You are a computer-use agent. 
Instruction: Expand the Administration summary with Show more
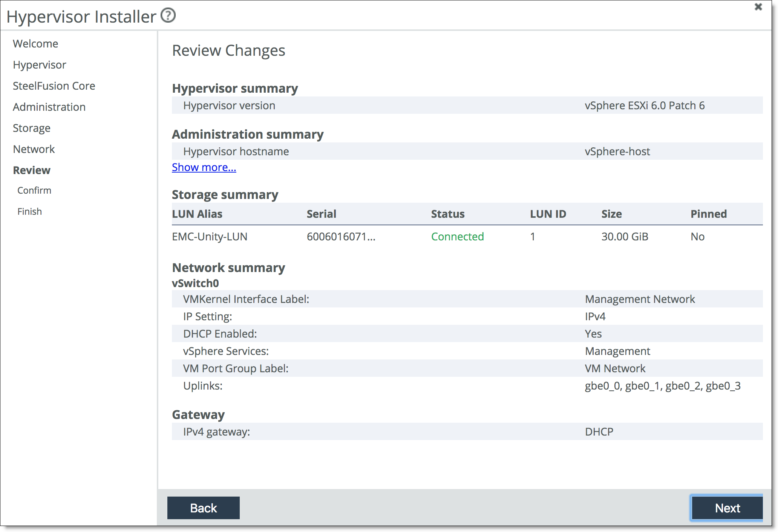click(204, 167)
